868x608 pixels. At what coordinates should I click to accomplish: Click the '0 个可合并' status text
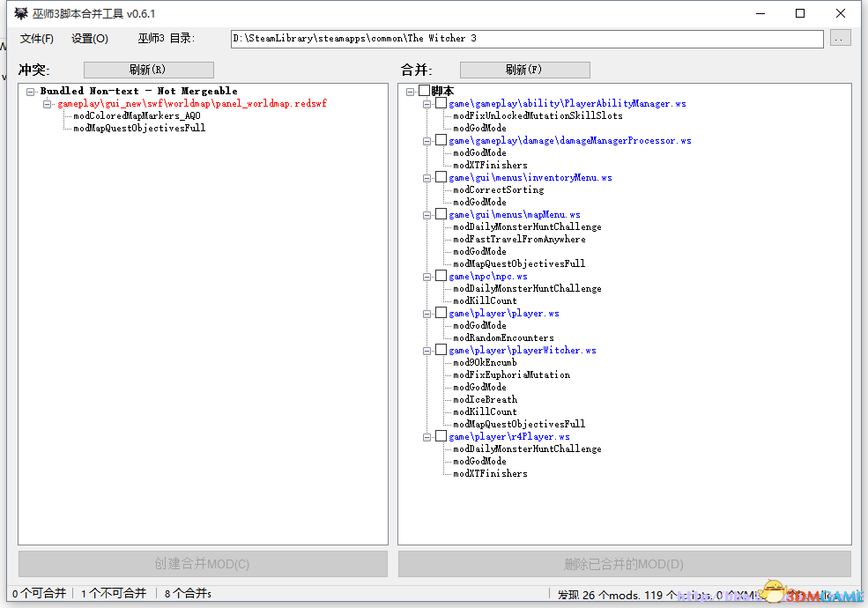(x=39, y=594)
